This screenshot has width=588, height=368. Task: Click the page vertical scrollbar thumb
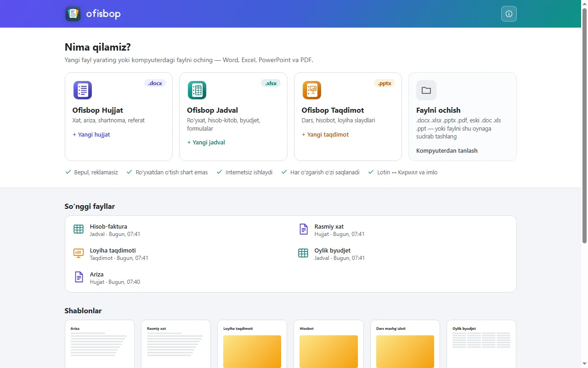(584, 125)
